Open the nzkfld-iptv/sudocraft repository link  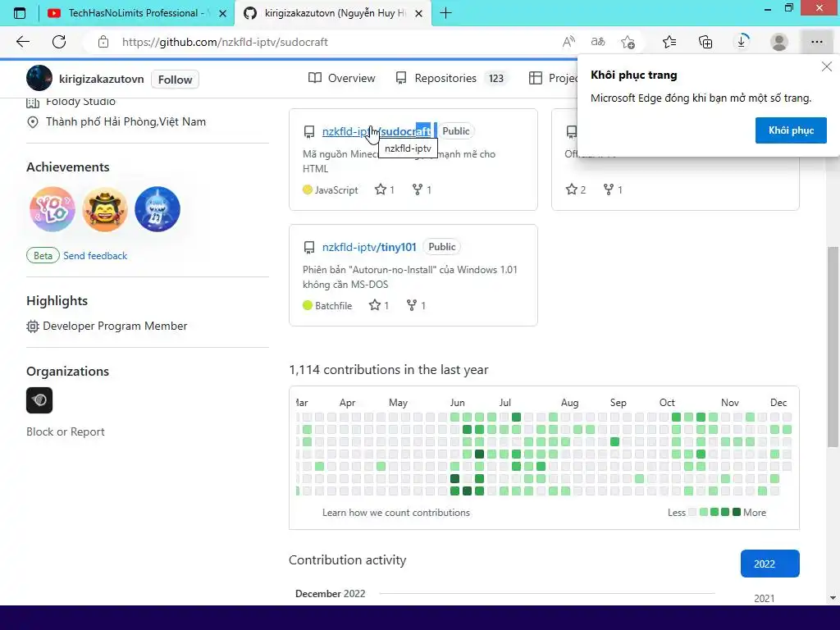(376, 131)
